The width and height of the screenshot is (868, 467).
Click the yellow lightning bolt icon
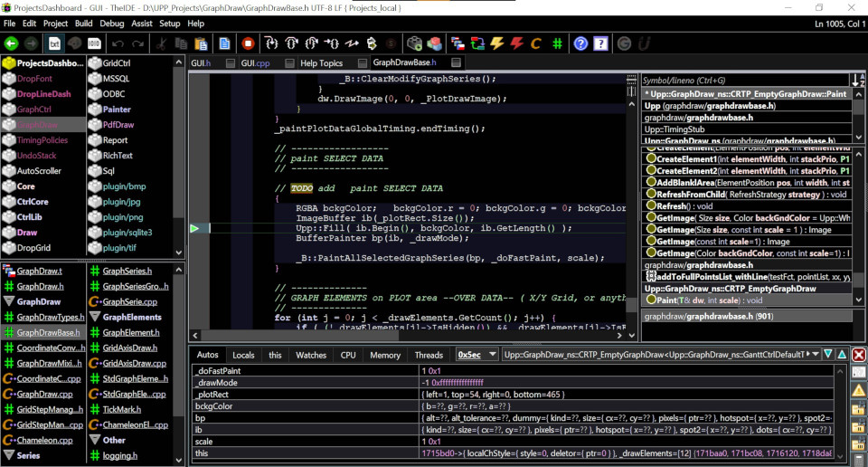(x=496, y=43)
